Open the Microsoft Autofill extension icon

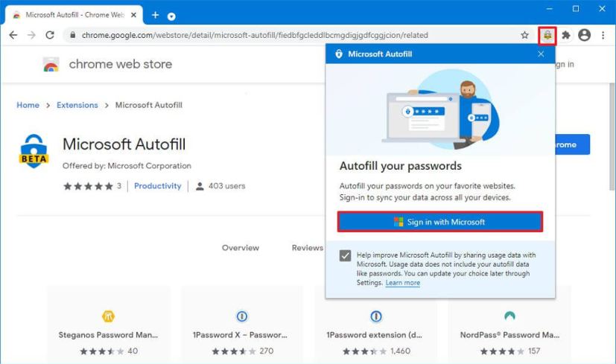click(547, 35)
